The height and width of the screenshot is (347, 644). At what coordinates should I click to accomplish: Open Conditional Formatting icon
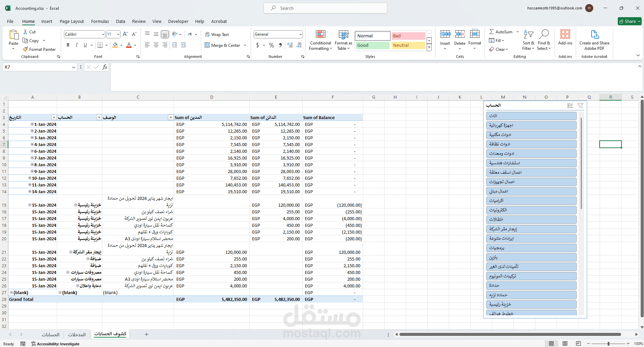(321, 34)
